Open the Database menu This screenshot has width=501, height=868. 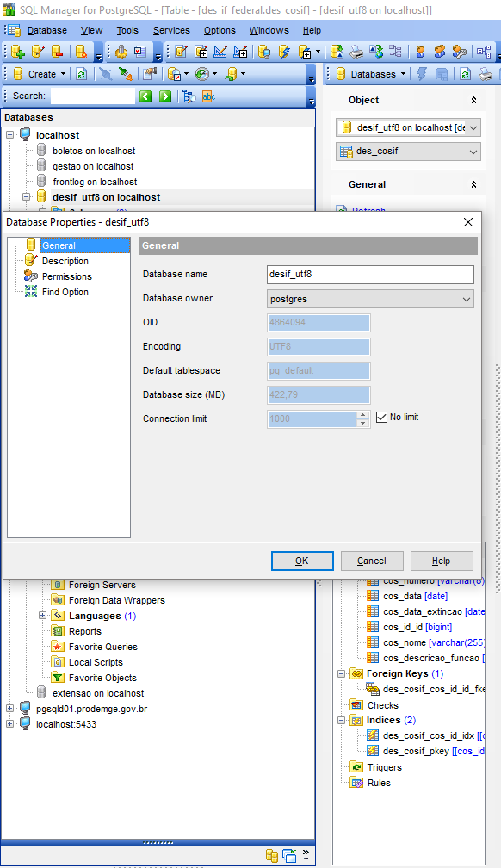pos(47,30)
